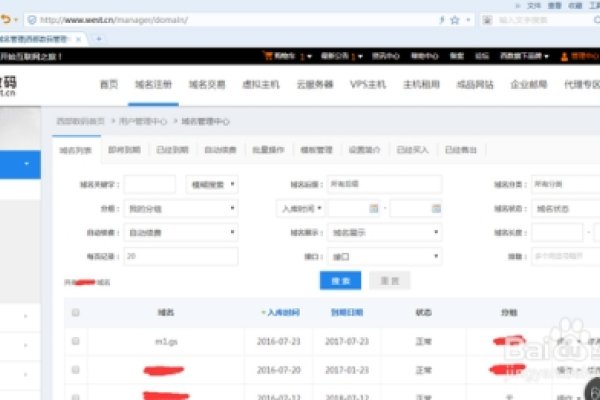
Task: Open the shopping cart icon in top bar
Action: pyautogui.click(x=267, y=56)
